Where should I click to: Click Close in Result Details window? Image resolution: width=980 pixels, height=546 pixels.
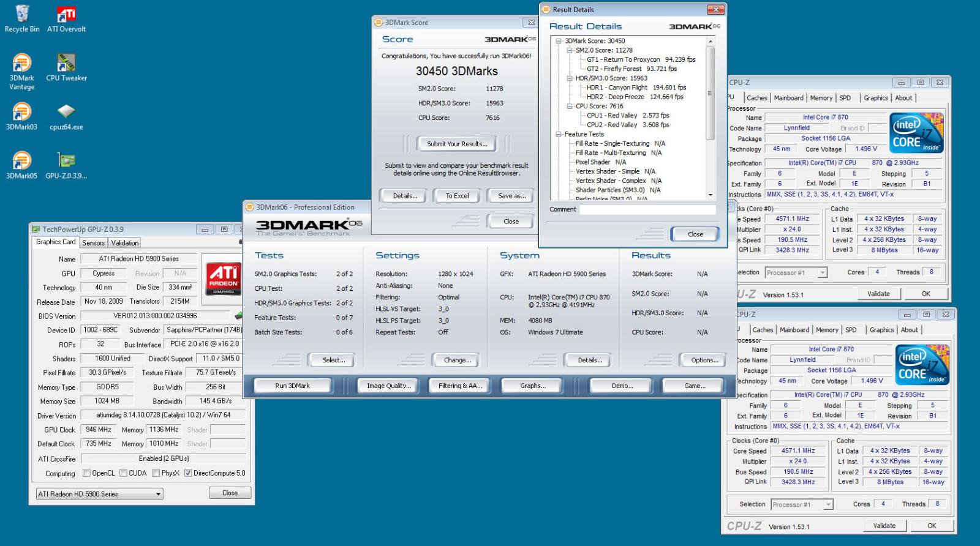(x=695, y=234)
